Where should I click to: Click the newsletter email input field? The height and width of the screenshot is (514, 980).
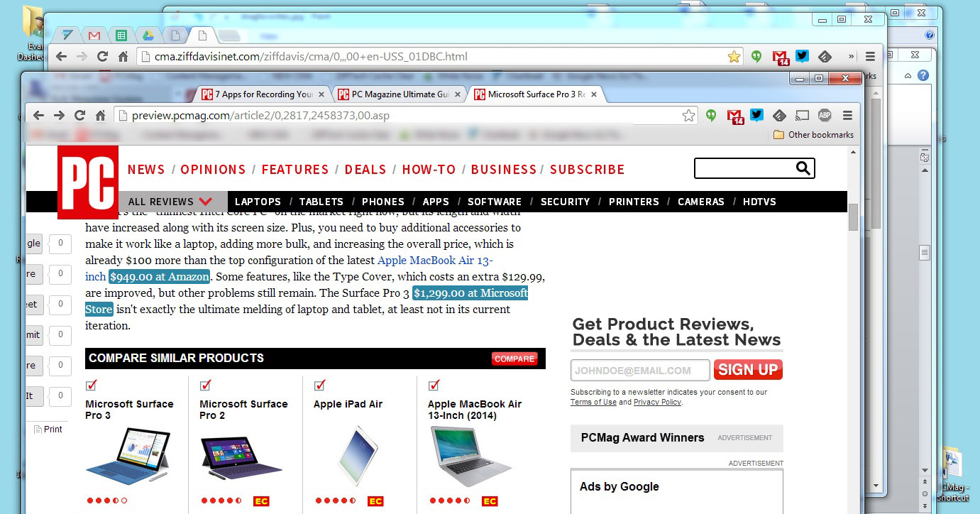(640, 370)
